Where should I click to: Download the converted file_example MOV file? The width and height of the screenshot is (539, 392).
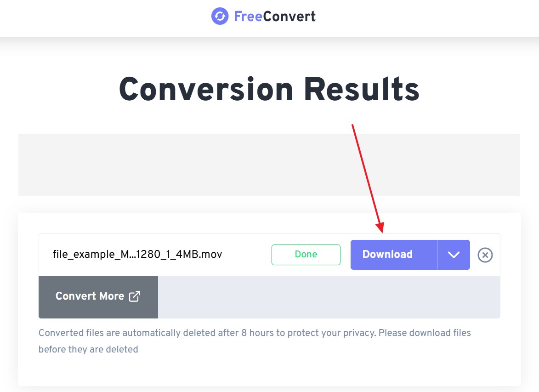[x=387, y=255]
